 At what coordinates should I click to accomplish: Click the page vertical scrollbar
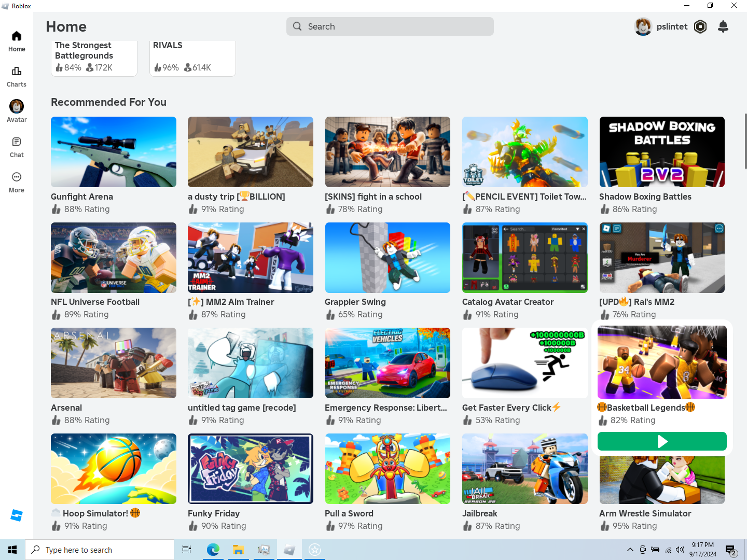click(745, 141)
